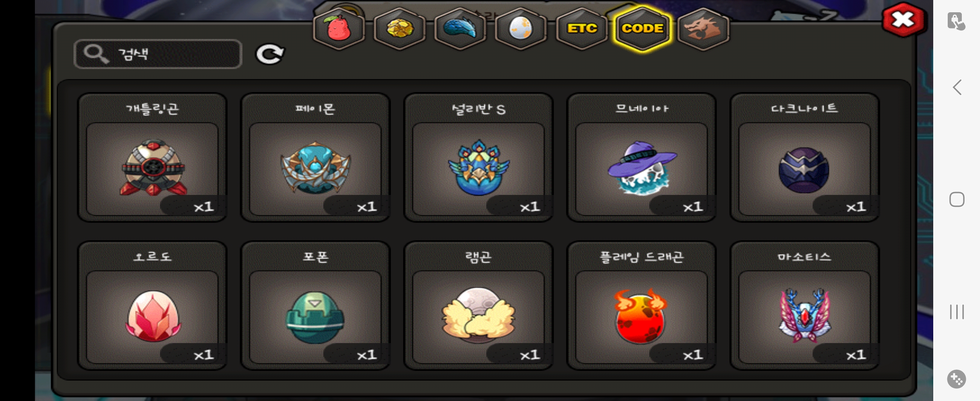The width and height of the screenshot is (980, 401).
Task: Select the blue dragon scale category tab
Action: (460, 29)
